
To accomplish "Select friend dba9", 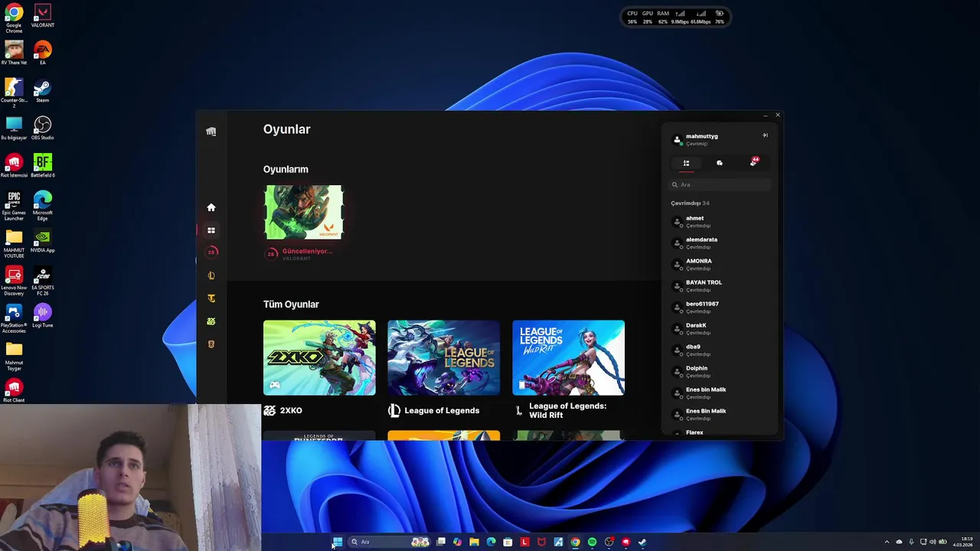I will click(x=720, y=350).
